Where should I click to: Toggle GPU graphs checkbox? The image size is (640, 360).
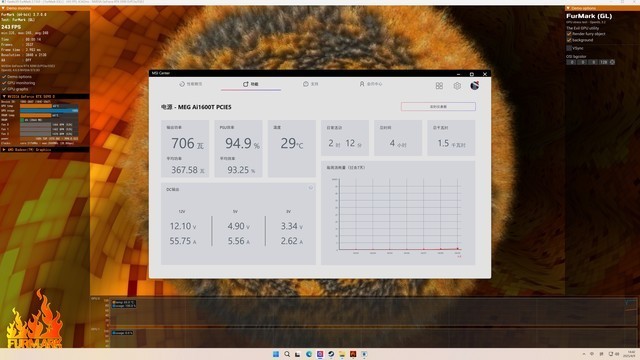pyautogui.click(x=4, y=89)
